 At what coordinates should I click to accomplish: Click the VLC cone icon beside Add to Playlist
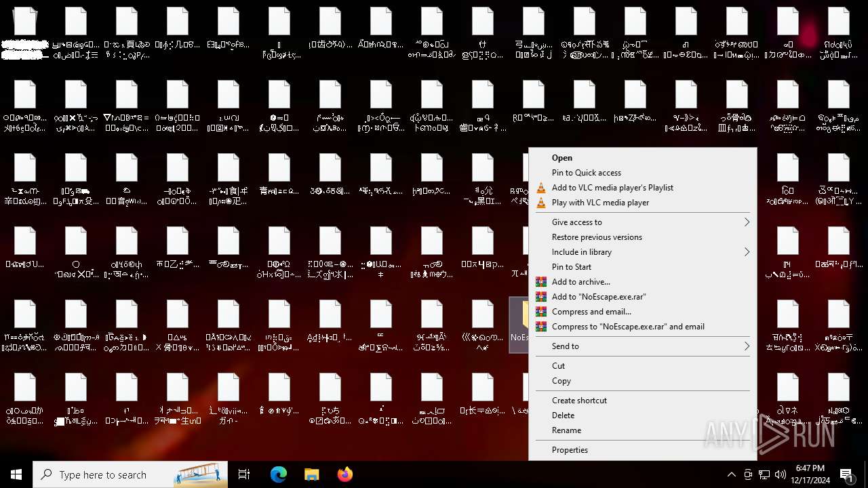click(540, 188)
